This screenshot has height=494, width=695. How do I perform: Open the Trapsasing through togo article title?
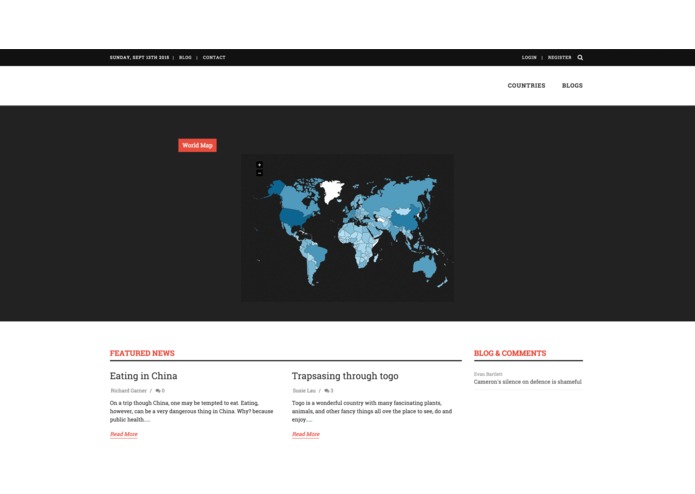coord(345,376)
